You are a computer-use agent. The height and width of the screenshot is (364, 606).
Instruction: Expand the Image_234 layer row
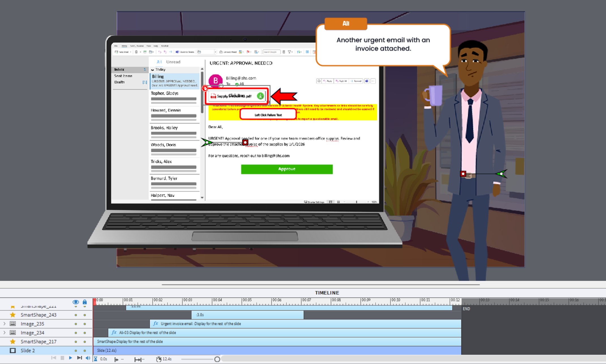[x=4, y=333]
